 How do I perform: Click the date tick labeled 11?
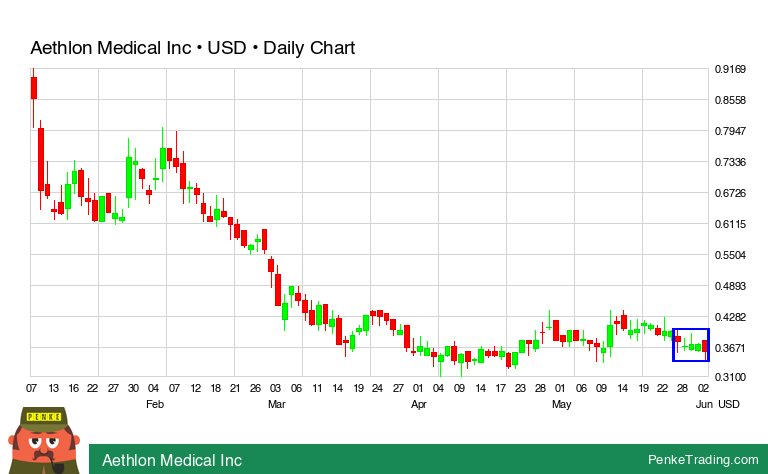pos(317,388)
